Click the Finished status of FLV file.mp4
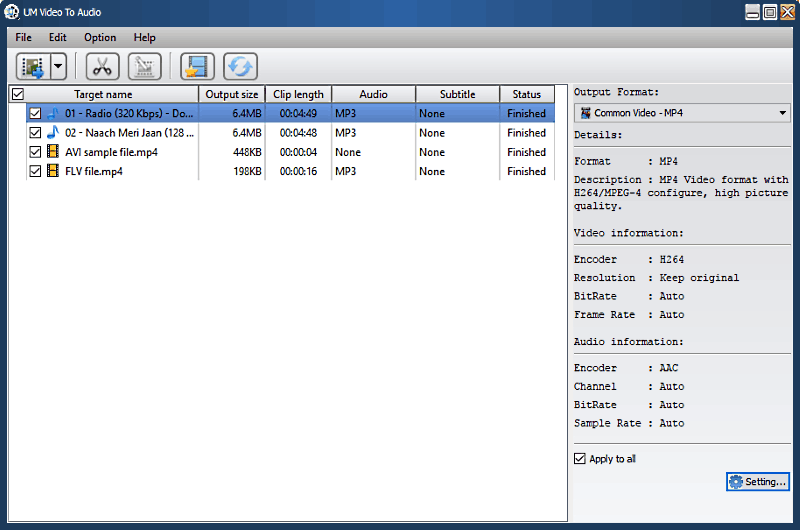Image resolution: width=800 pixels, height=530 pixels. tap(527, 171)
